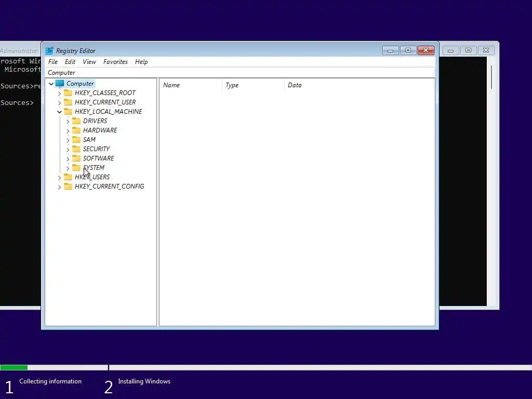
Task: Click the SECURITY folder icon
Action: tap(76, 149)
